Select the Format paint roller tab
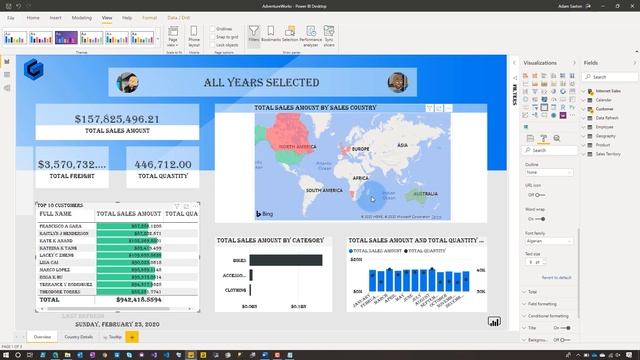This screenshot has width=640, height=360. pyautogui.click(x=543, y=139)
